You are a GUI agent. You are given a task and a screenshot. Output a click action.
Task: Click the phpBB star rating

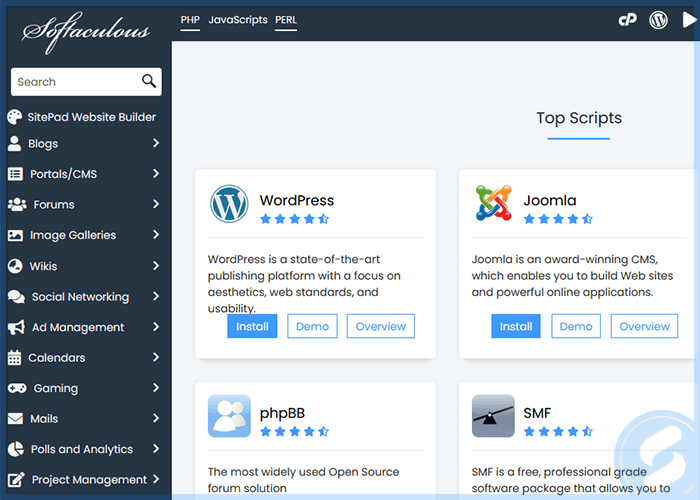pos(295,431)
